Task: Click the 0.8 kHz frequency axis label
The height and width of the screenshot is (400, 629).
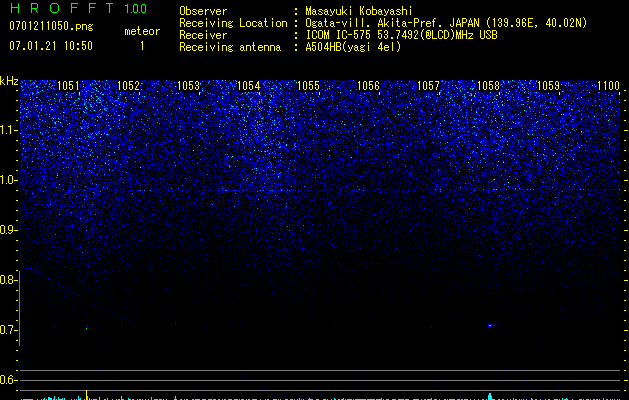Action: coord(9,280)
